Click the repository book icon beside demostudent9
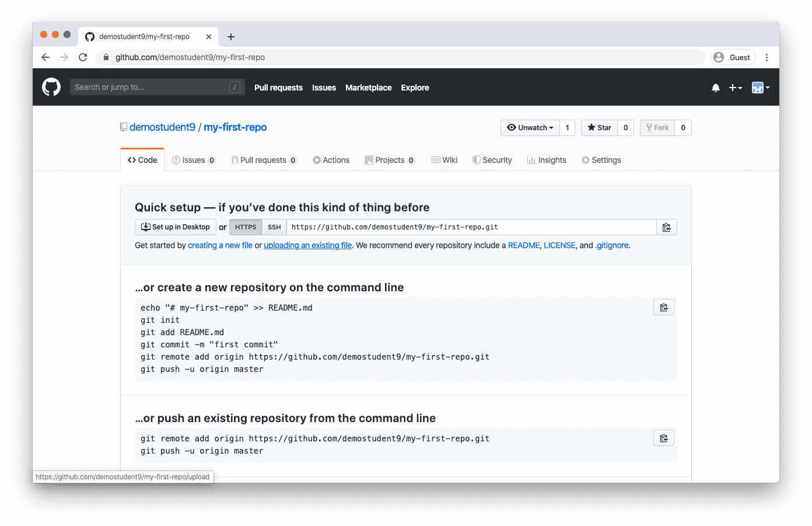Screen dimensions: 812x526 tap(124, 127)
